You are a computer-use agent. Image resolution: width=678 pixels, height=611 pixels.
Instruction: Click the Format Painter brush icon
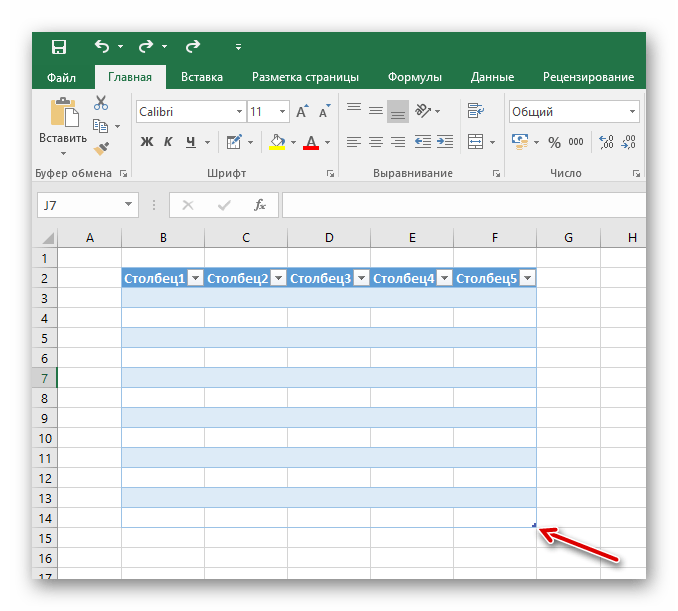(101, 148)
